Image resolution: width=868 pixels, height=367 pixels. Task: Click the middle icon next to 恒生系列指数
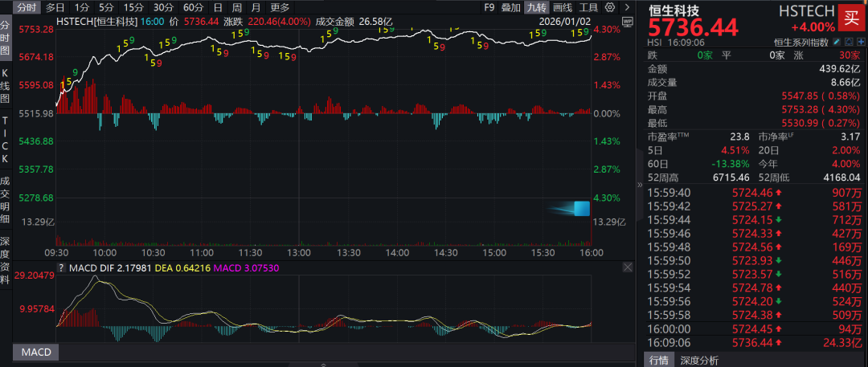[x=848, y=42]
